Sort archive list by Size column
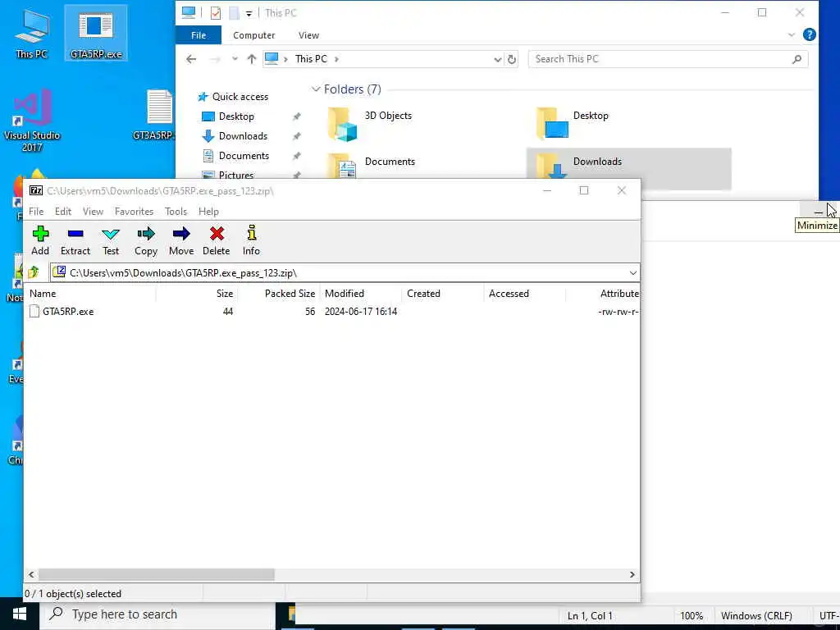The image size is (840, 630). pos(197,294)
